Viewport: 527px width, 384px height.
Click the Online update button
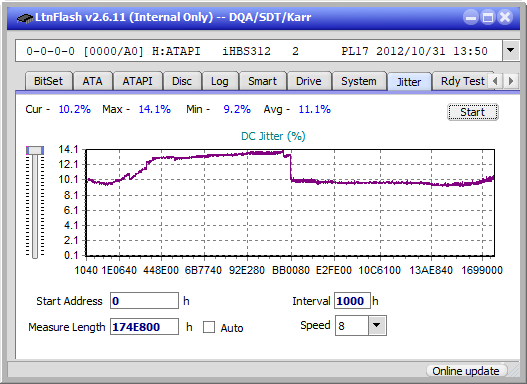tap(465, 371)
